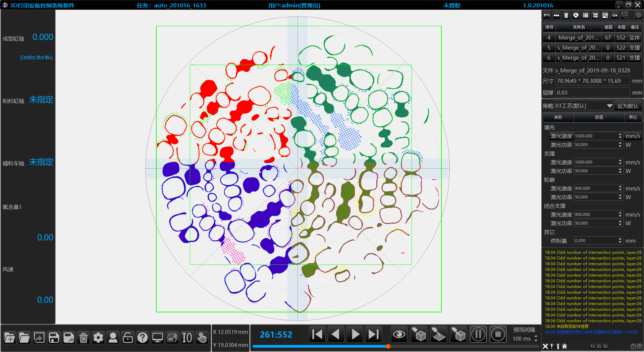Click the IO signals icon

(x=187, y=338)
